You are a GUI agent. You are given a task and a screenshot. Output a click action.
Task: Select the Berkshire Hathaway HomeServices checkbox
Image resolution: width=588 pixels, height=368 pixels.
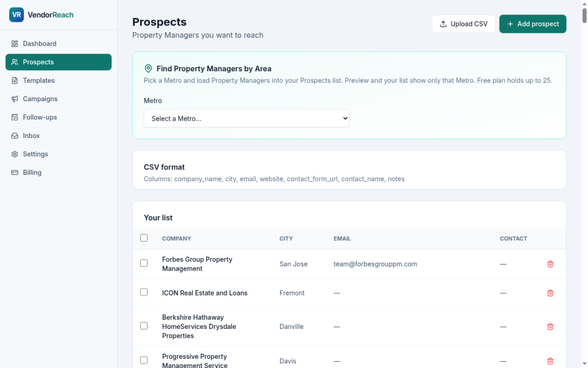[x=144, y=325]
